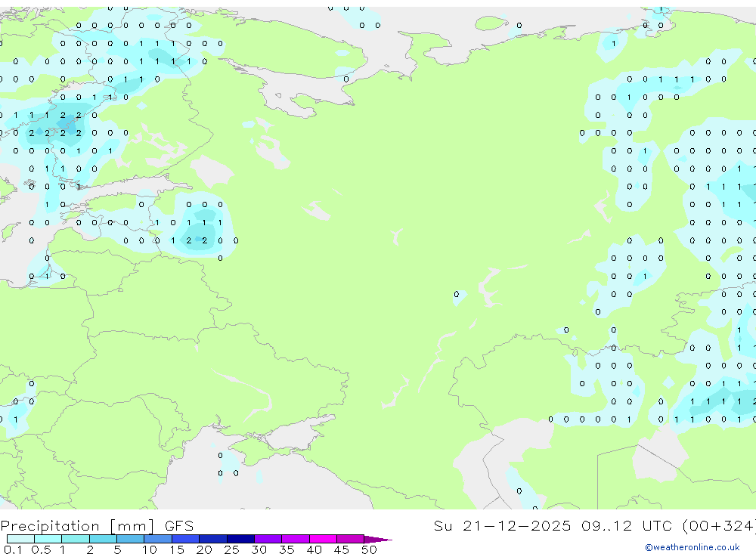Screen dimensions: 756x554
Task: Click the 20–25 mm legend color swatch
Action: [213, 539]
